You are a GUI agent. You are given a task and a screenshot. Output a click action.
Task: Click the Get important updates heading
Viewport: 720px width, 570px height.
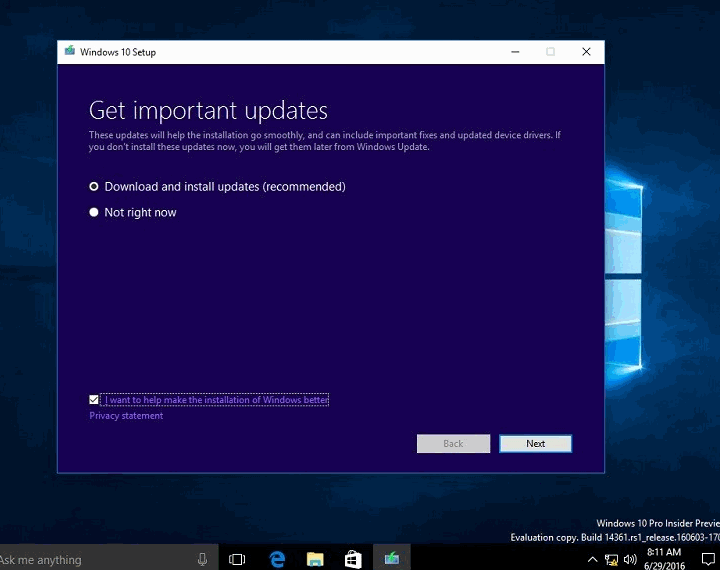pos(208,111)
